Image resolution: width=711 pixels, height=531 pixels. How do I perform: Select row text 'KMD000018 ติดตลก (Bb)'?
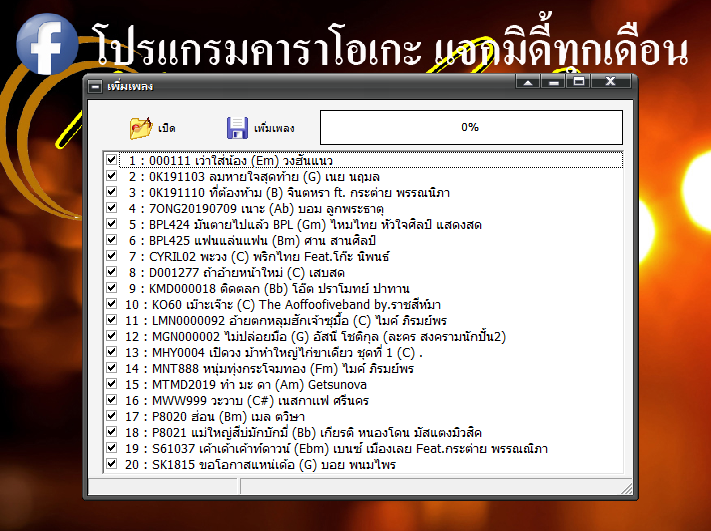219,288
